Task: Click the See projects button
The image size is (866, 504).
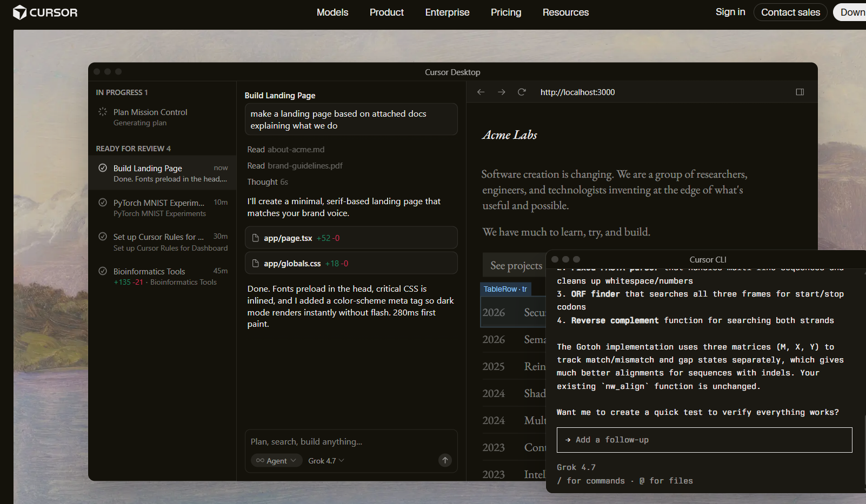Action: (x=515, y=265)
